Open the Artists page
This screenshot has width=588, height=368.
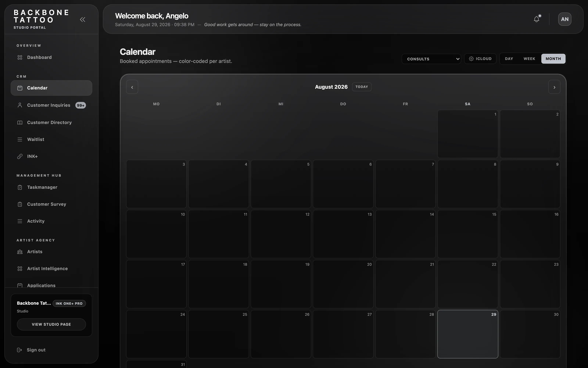coord(51,252)
